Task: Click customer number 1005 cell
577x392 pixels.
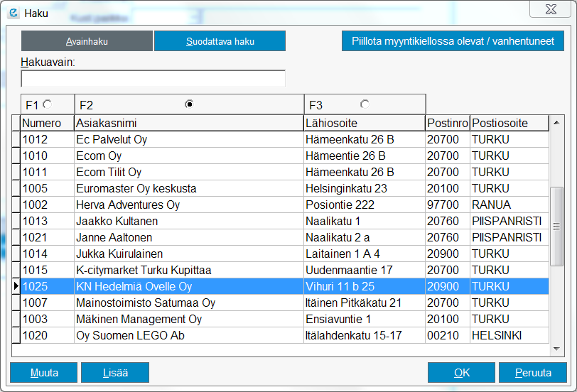Action: tap(48, 188)
